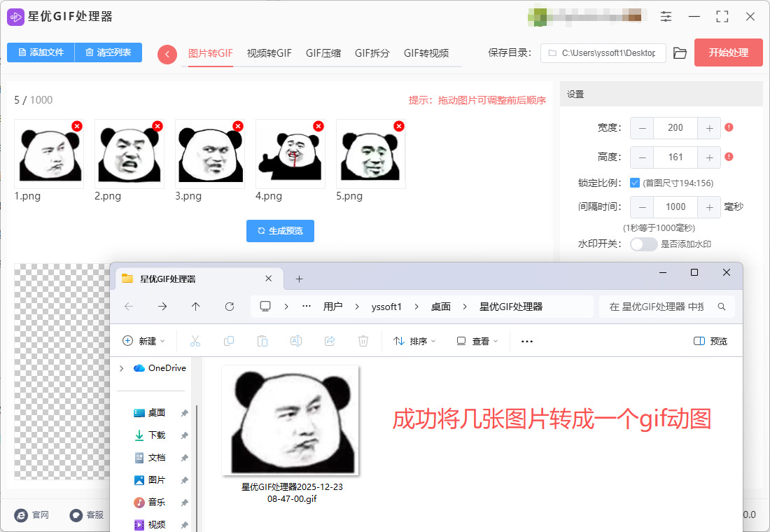
Task: Open the app settings sliders icon
Action: coord(666,17)
